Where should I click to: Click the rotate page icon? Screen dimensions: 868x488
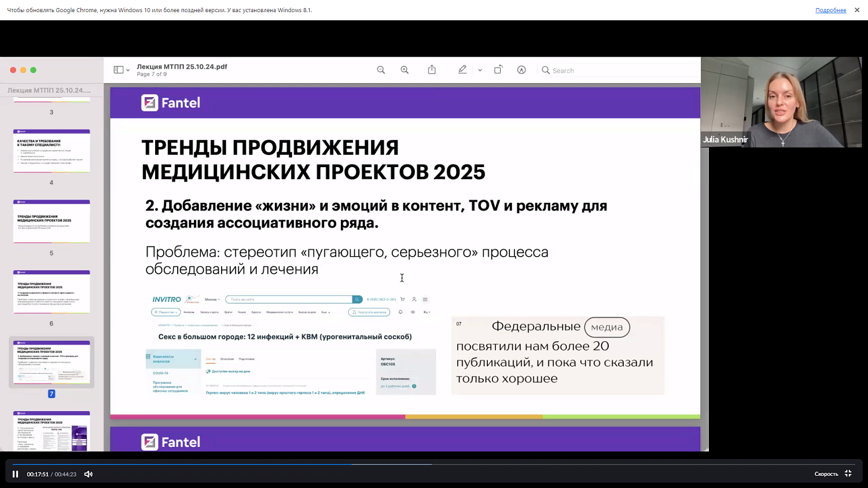[x=498, y=69]
